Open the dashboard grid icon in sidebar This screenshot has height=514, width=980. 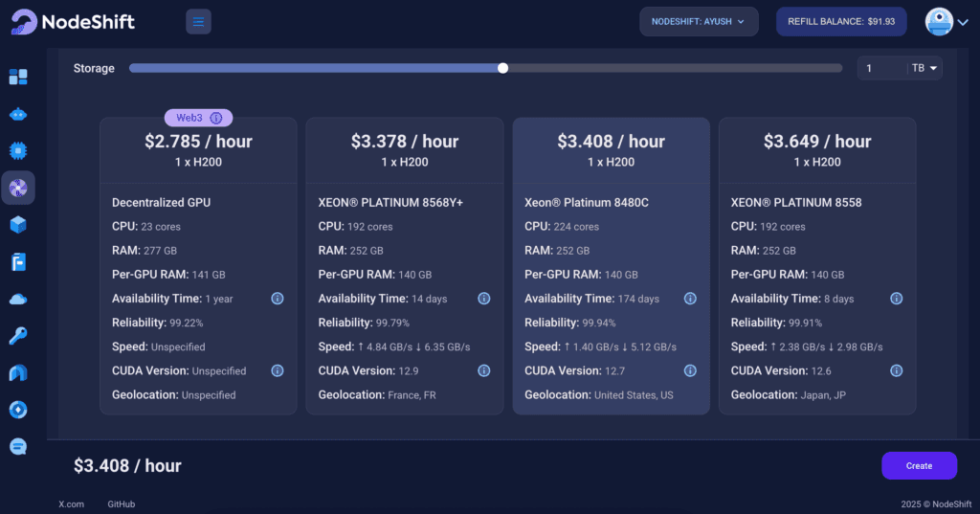[18, 77]
